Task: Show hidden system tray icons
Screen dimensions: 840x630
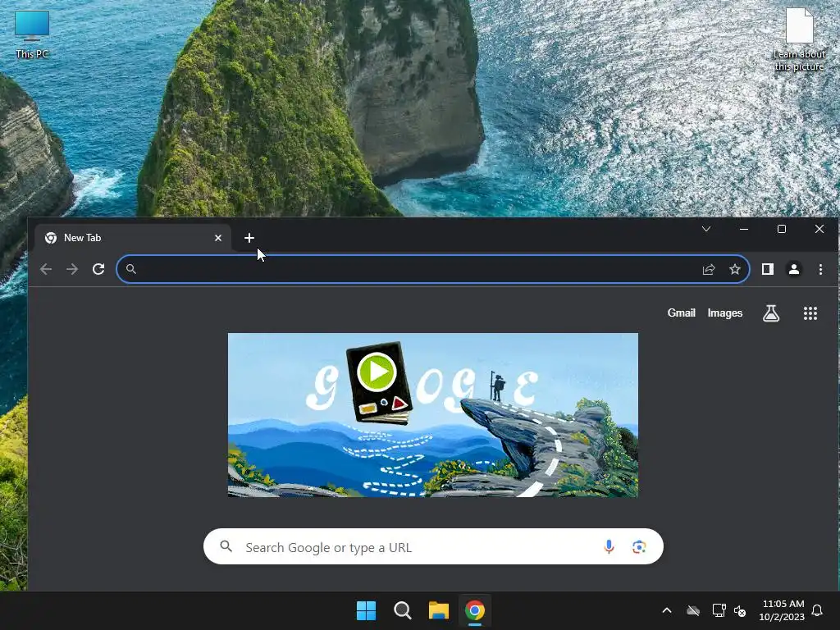Action: (666, 610)
